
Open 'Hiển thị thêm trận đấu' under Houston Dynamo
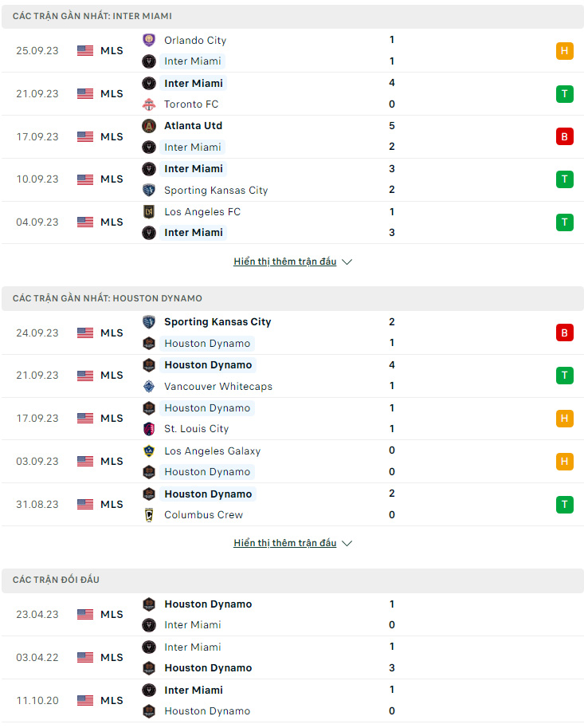click(284, 543)
